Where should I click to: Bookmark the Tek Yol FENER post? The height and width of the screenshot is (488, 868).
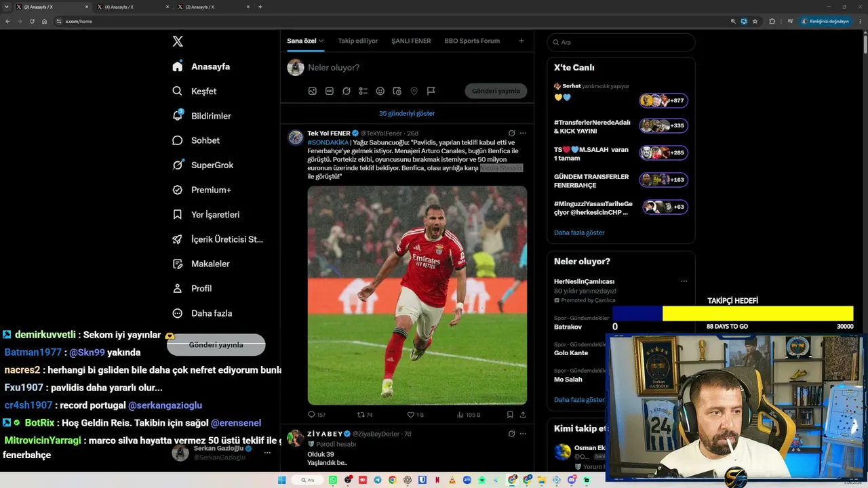(x=510, y=415)
